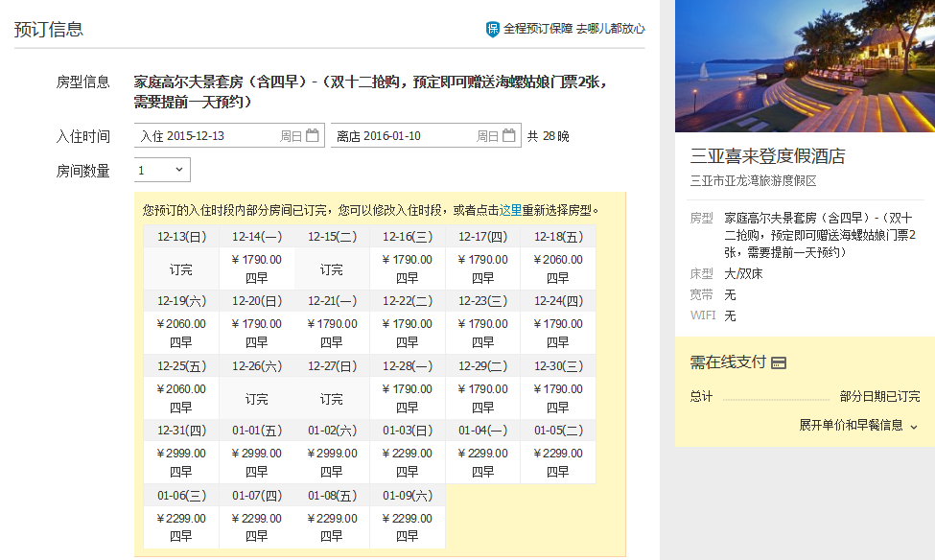Select the 12-18 Friday price cell
This screenshot has width=935, height=560.
click(557, 268)
